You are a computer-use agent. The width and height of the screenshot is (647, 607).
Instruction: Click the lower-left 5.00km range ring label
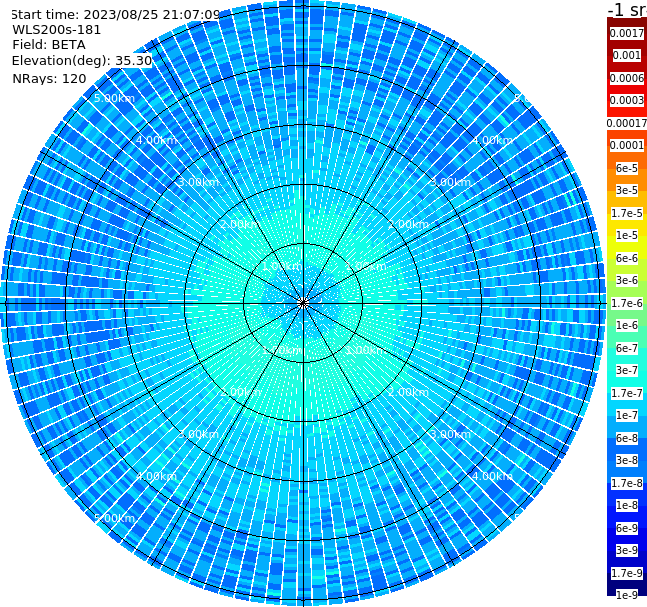pyautogui.click(x=114, y=518)
